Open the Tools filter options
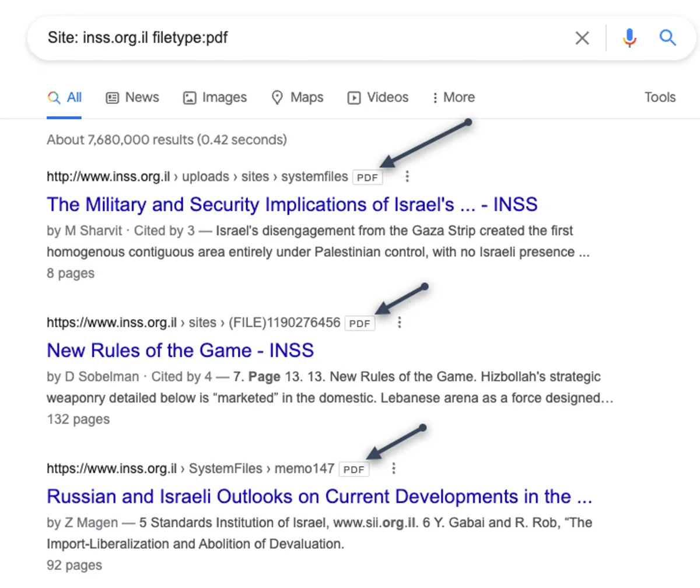The image size is (700, 588). click(659, 97)
